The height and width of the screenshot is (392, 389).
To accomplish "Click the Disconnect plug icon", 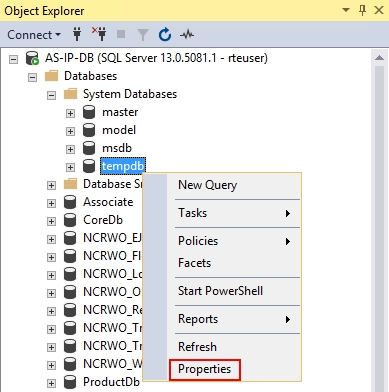I will (99, 34).
